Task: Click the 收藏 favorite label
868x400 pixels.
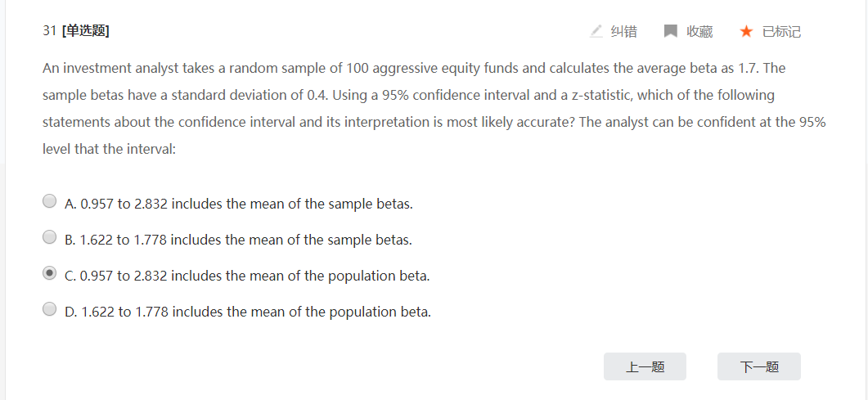Action: (699, 31)
